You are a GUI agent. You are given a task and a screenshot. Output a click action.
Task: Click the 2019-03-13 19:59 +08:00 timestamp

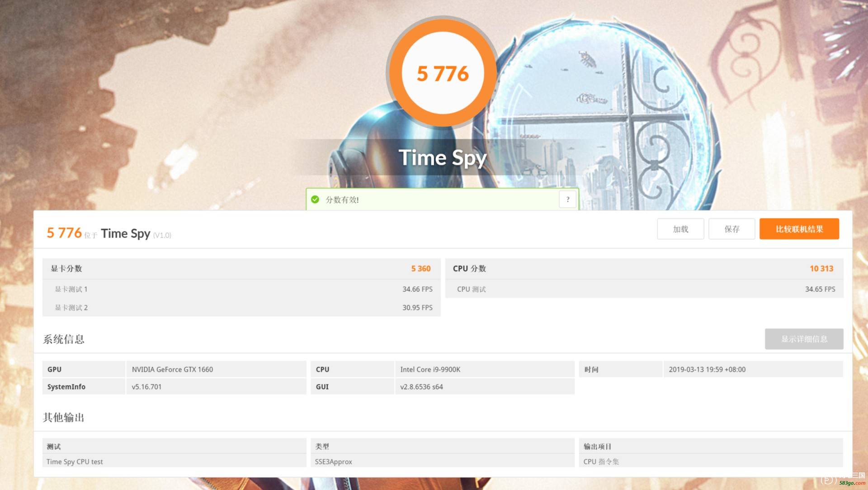(753, 369)
